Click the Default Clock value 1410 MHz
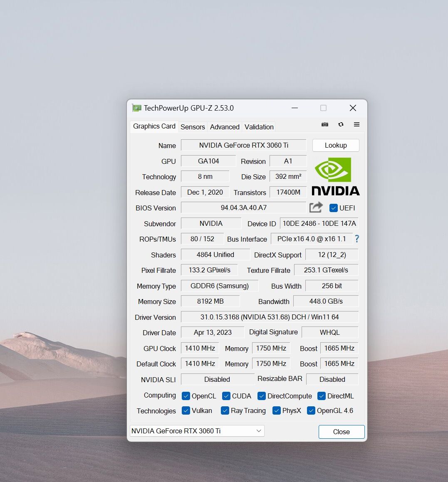The width and height of the screenshot is (448, 482). (x=200, y=363)
